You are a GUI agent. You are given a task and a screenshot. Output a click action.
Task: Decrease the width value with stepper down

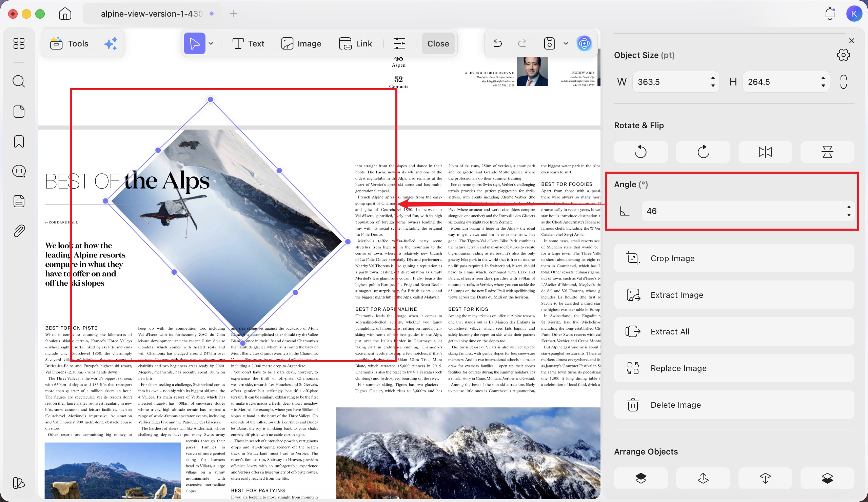pyautogui.click(x=713, y=86)
